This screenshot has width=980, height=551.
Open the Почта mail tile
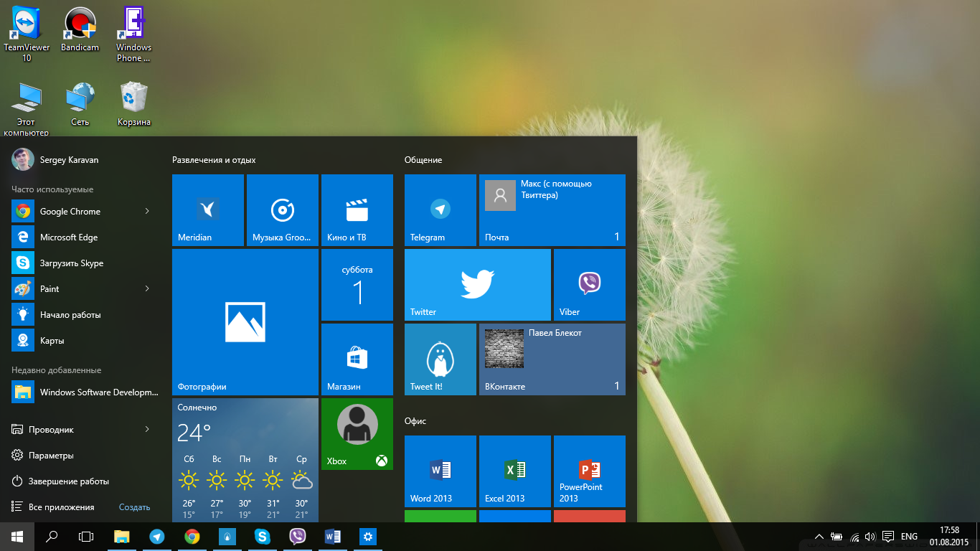coord(552,210)
